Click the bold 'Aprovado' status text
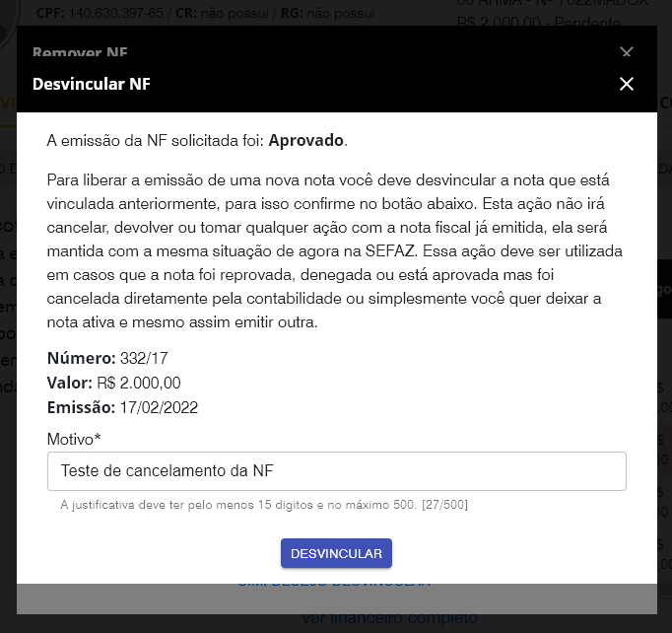This screenshot has width=672, height=633. click(x=306, y=141)
